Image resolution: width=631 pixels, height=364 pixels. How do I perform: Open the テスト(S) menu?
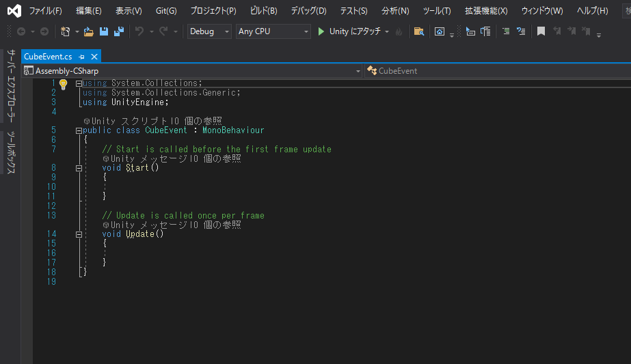coord(353,11)
